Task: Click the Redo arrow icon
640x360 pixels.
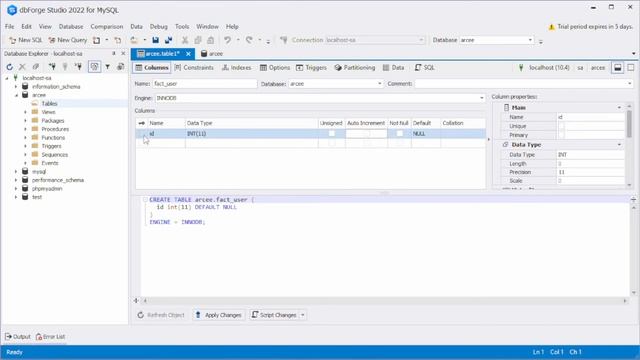Action: (x=249, y=40)
